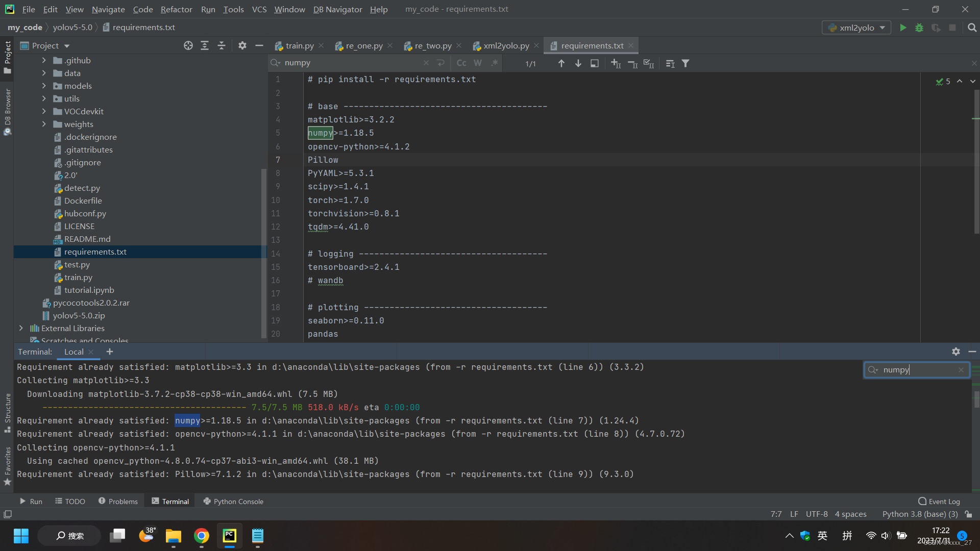Expand External Libraries node
The width and height of the screenshot is (980, 551).
click(x=21, y=328)
